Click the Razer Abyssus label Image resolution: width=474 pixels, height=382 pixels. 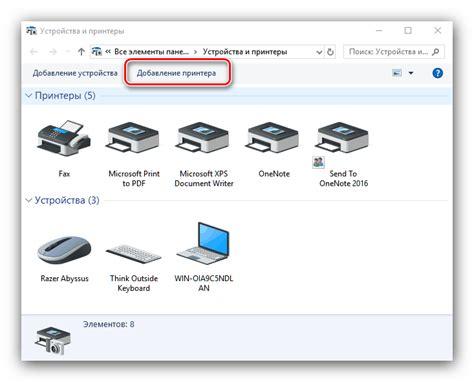coord(64,278)
